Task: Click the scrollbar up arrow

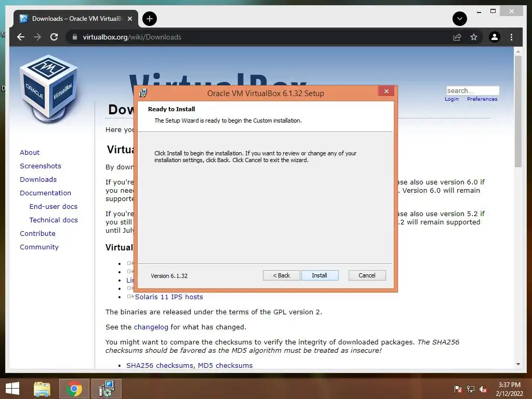Action: point(518,51)
